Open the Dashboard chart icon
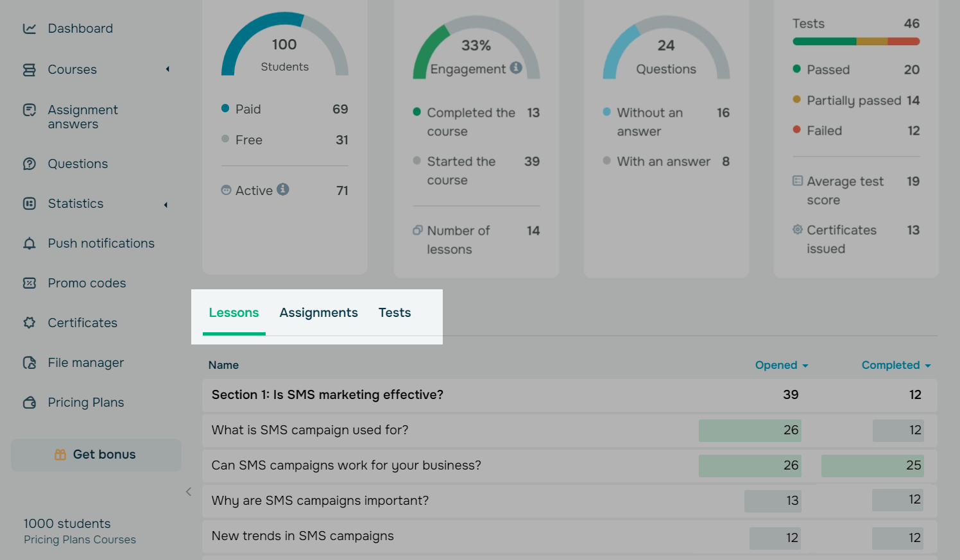Viewport: 960px width, 560px height. pyautogui.click(x=30, y=29)
